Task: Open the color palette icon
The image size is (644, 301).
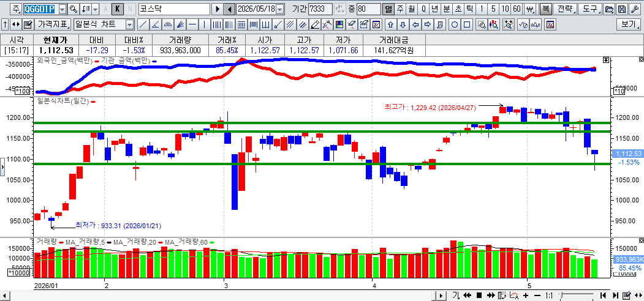Action: (339, 25)
